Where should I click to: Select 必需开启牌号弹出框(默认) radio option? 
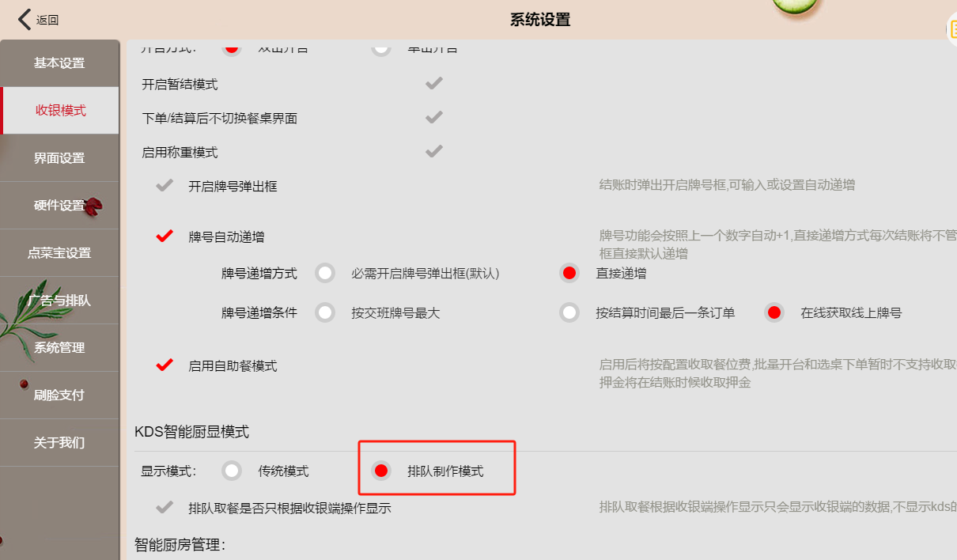(325, 274)
